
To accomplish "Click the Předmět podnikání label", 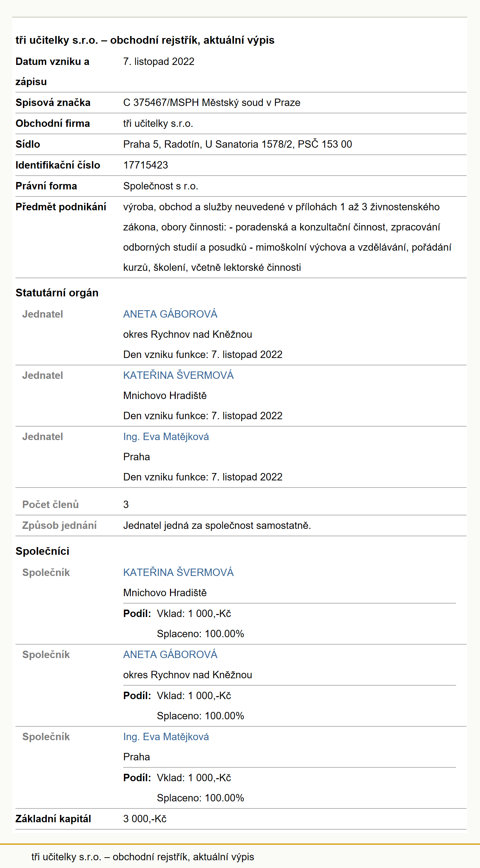I will (61, 207).
